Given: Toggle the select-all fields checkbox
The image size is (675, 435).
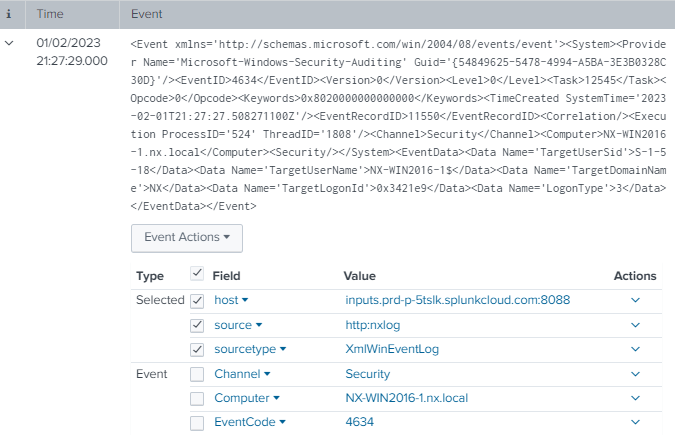Looking at the screenshot, I should click(197, 275).
